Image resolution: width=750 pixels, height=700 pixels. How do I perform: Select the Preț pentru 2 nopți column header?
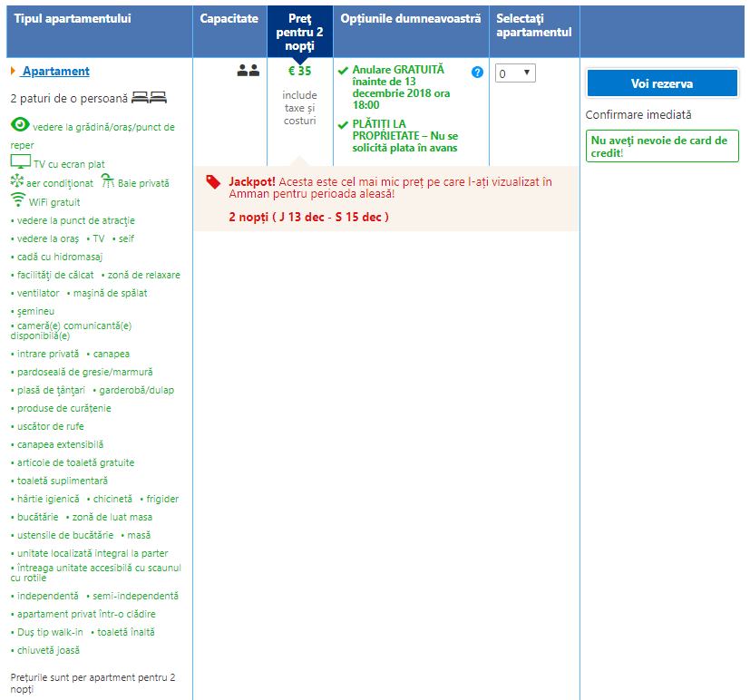click(298, 32)
